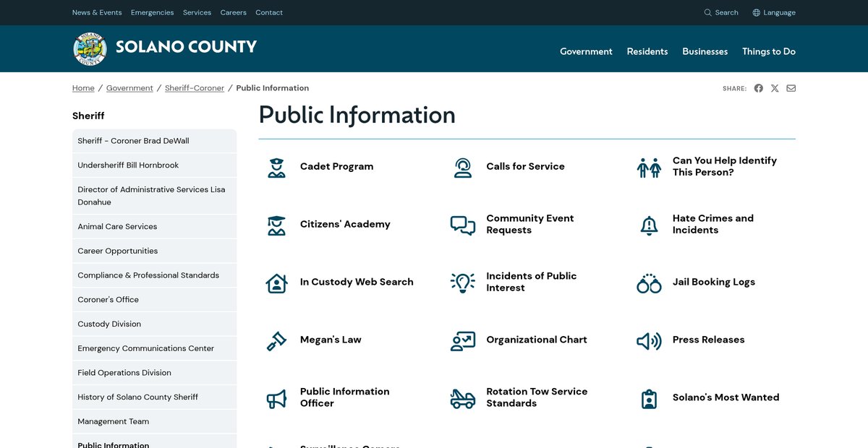Image resolution: width=868 pixels, height=448 pixels.
Task: Open News & Events in top bar
Action: pyautogui.click(x=97, y=12)
